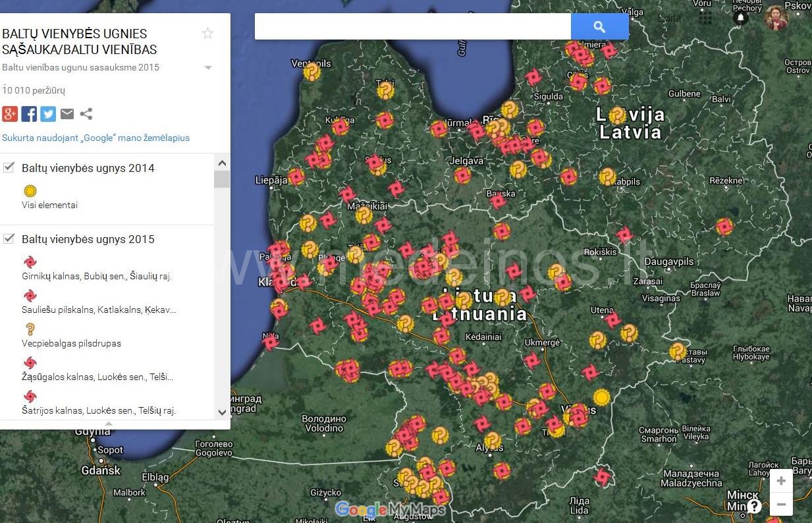Collapse the legend panel with bottom arrow

coord(109,424)
